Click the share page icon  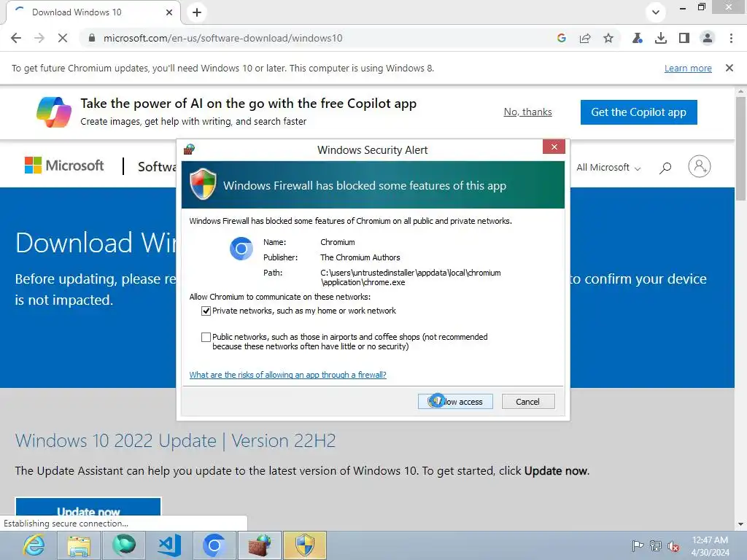point(585,38)
